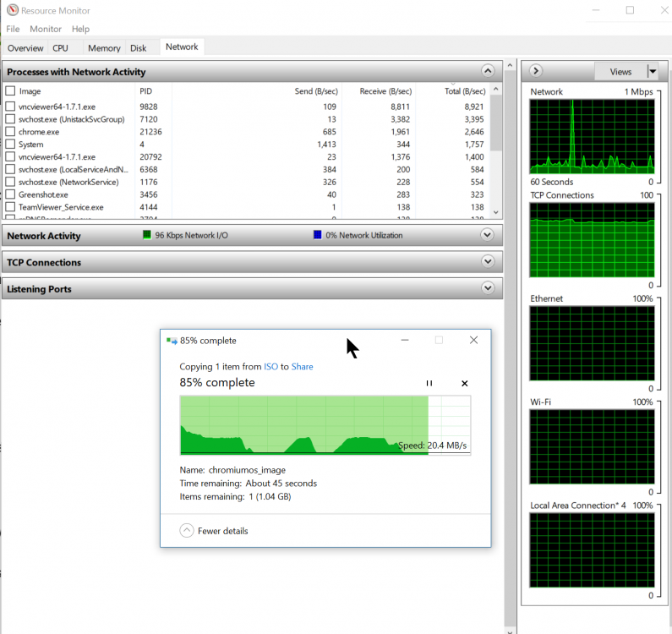This screenshot has height=634, width=672.
Task: Check the svchost.exe (NetworkService) box
Action: point(10,182)
